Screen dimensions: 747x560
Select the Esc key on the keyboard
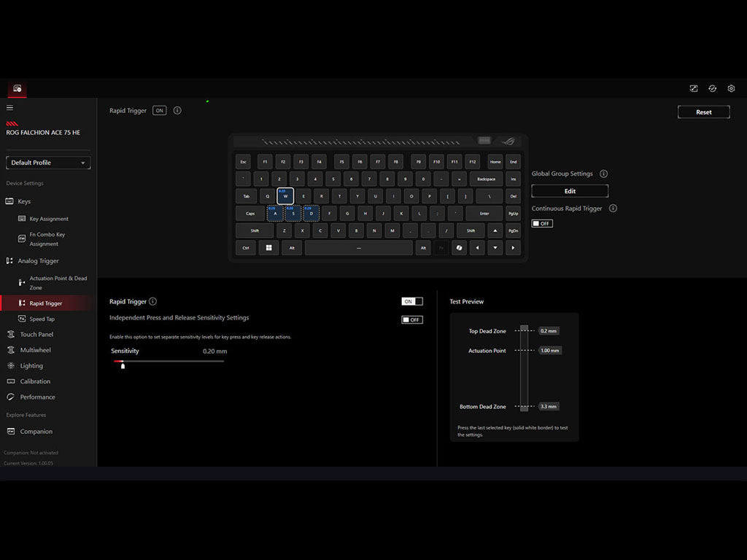point(243,162)
